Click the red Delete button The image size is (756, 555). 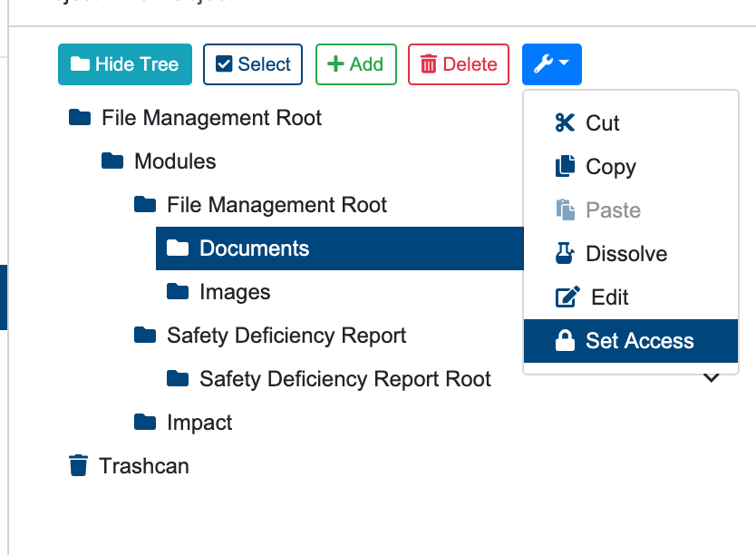click(459, 64)
